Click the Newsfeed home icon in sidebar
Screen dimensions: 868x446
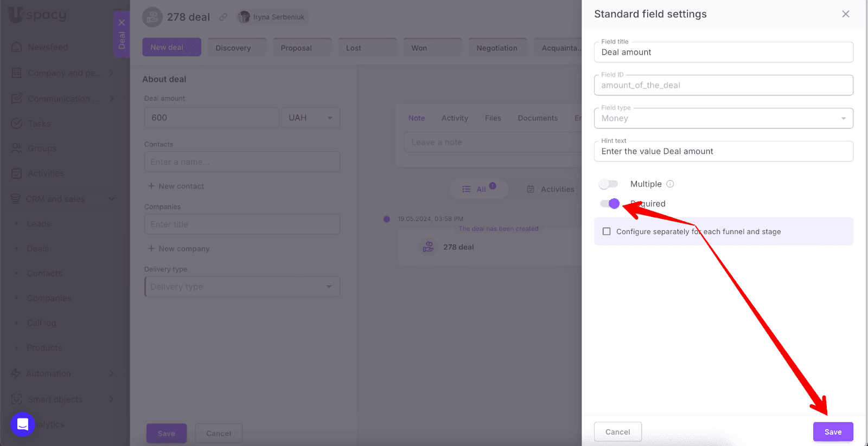tap(17, 47)
